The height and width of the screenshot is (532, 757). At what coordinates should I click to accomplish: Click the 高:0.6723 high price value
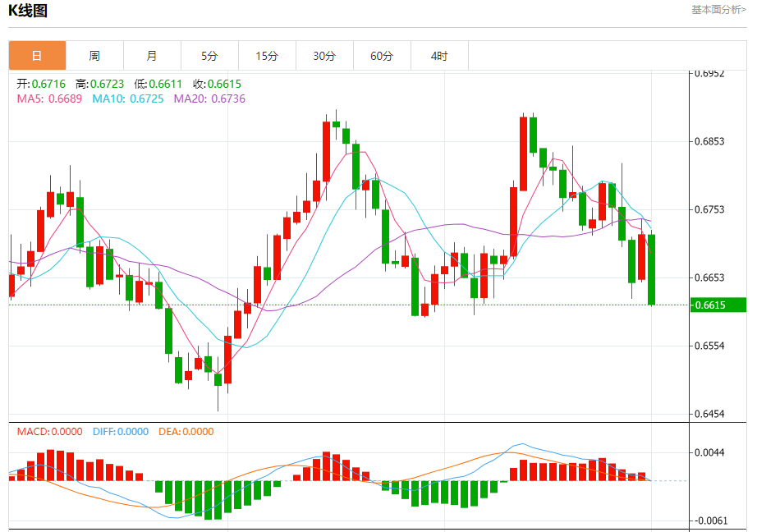coord(100,84)
